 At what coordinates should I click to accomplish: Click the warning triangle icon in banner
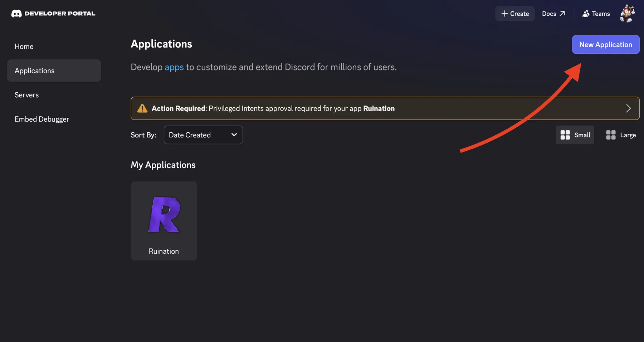(142, 108)
